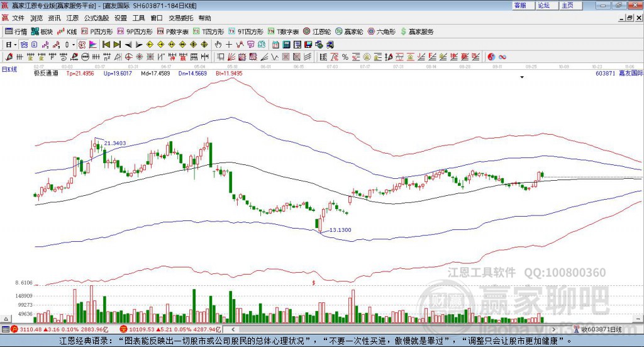The width and height of the screenshot is (644, 347).
Task: Click the Up=19.6017 value
Action: [118, 73]
